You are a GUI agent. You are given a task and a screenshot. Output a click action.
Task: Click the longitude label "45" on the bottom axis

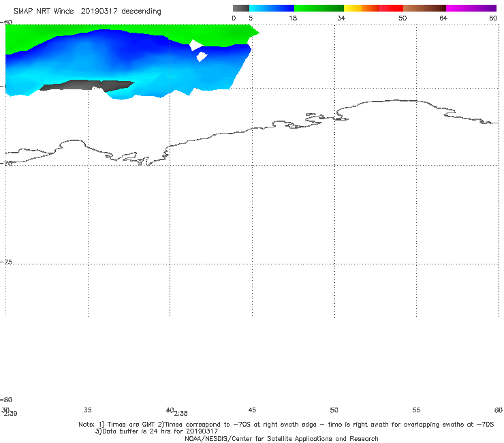pos(252,410)
